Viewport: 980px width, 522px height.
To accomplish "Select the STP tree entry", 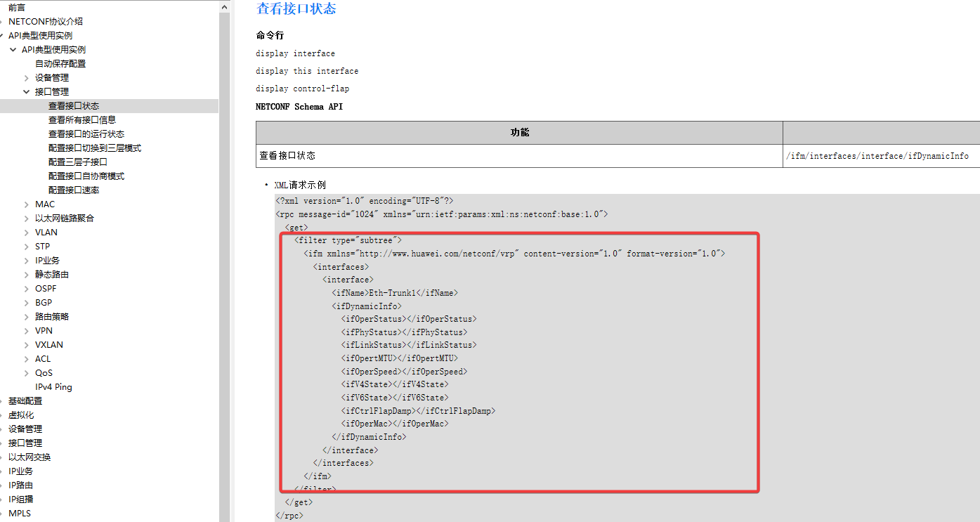I will (x=43, y=247).
